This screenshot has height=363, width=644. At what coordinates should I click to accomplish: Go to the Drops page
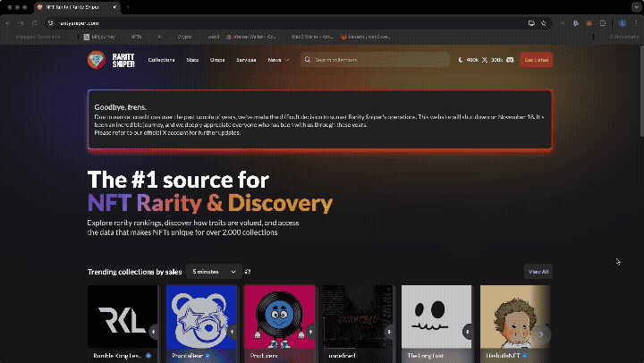pos(217,60)
